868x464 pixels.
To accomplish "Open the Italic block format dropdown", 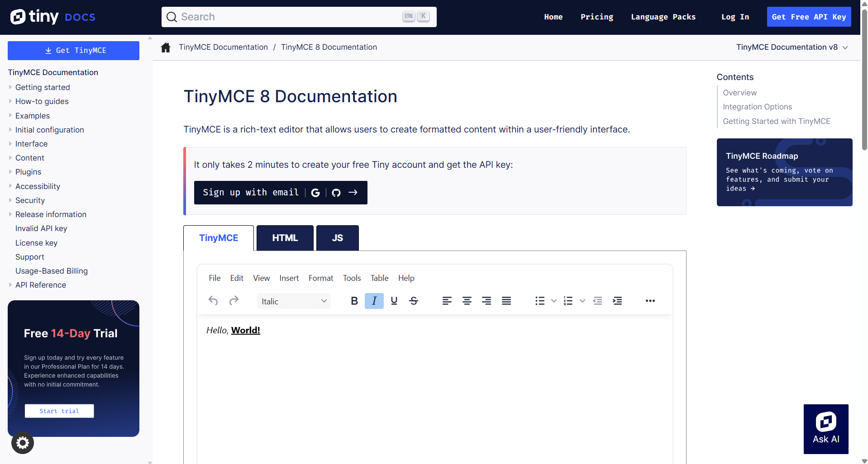I will 294,301.
